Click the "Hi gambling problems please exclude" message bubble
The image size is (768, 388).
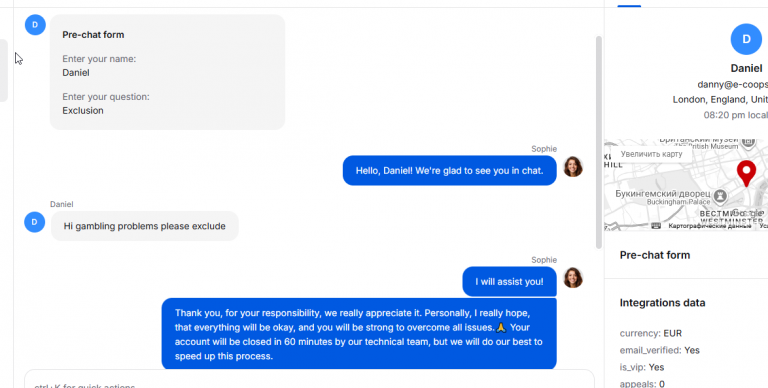144,226
